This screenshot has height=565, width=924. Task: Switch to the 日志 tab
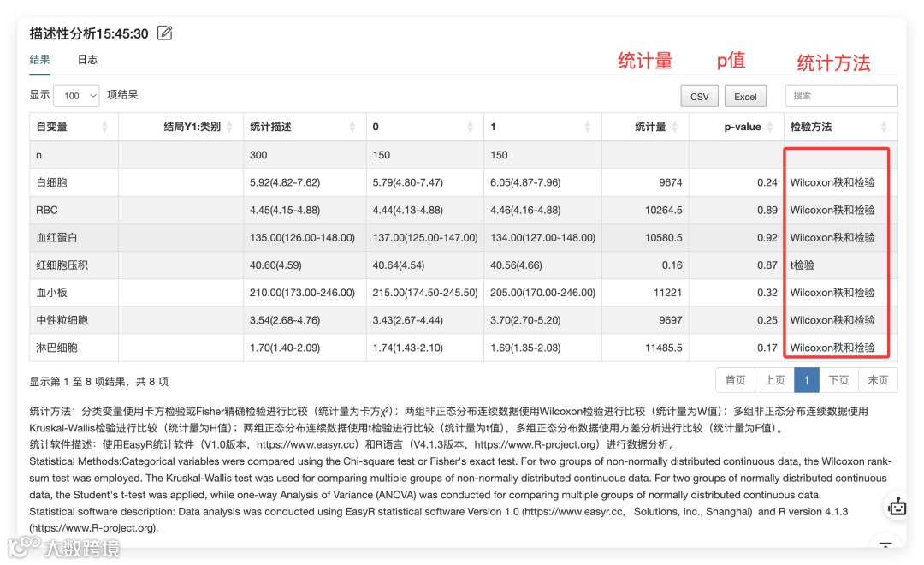[x=87, y=60]
